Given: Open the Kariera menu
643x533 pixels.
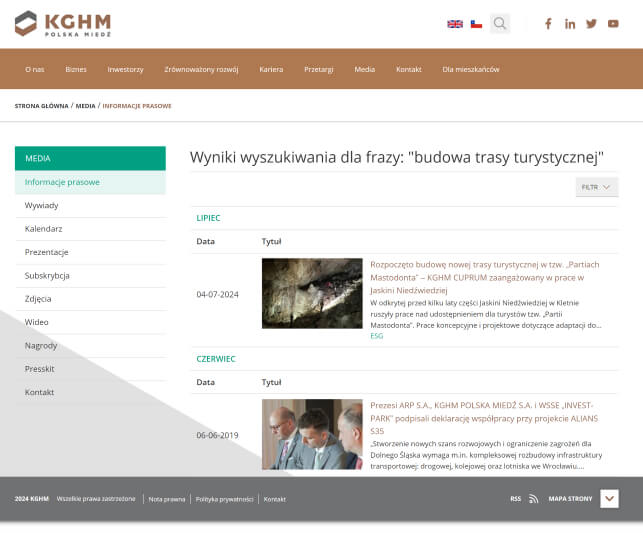Looking at the screenshot, I should click(271, 69).
